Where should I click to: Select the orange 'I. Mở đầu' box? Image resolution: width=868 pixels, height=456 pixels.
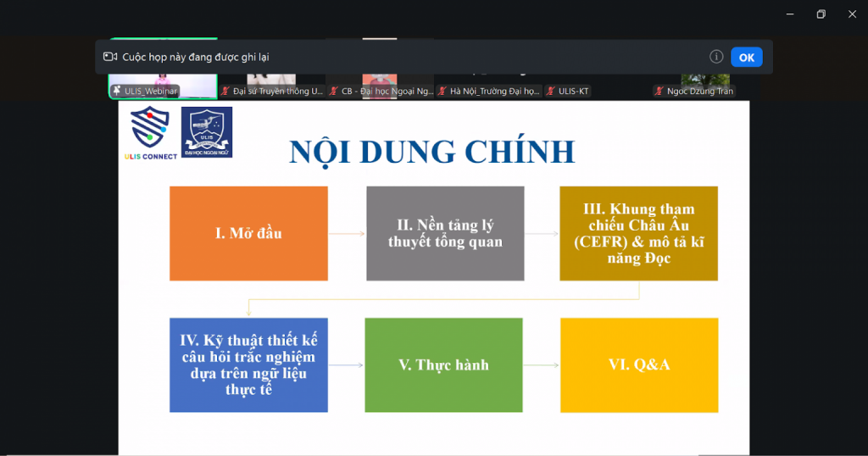click(x=248, y=233)
